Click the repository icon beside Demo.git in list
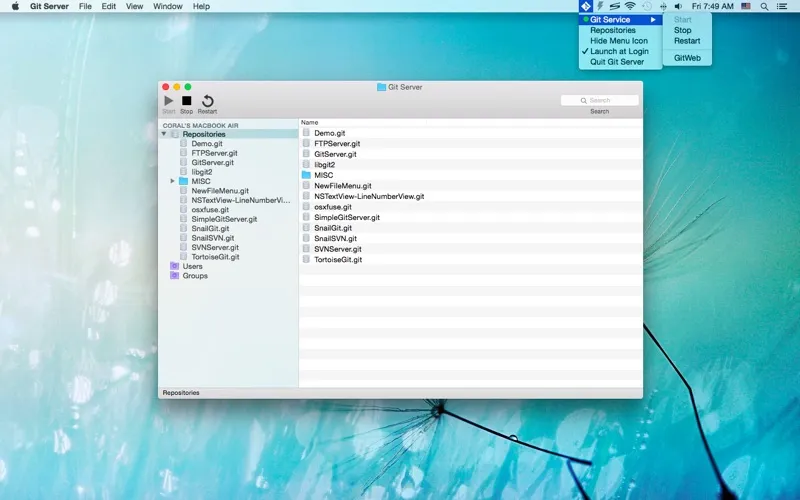Viewport: 800px width, 500px height. point(306,133)
